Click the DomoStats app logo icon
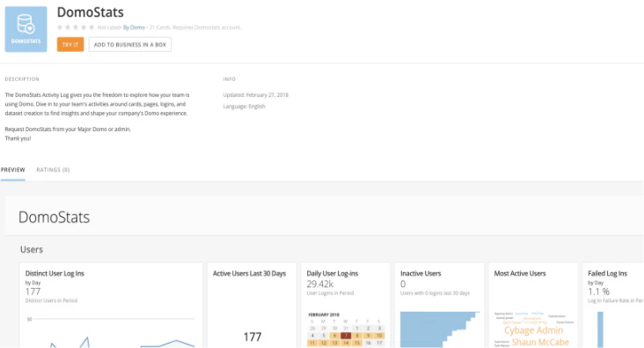 [26, 29]
